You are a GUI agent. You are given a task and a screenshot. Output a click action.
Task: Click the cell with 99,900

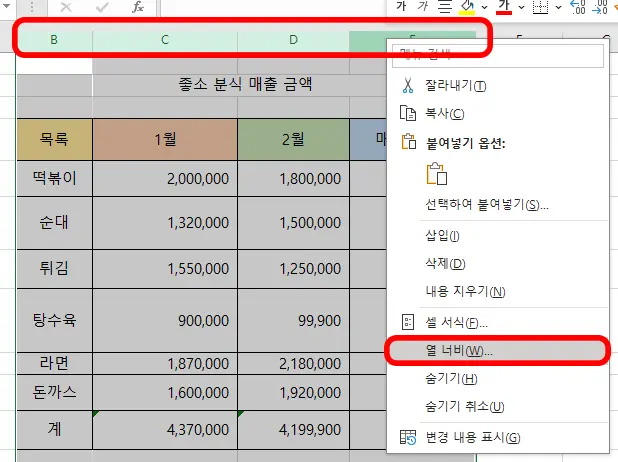(x=293, y=320)
